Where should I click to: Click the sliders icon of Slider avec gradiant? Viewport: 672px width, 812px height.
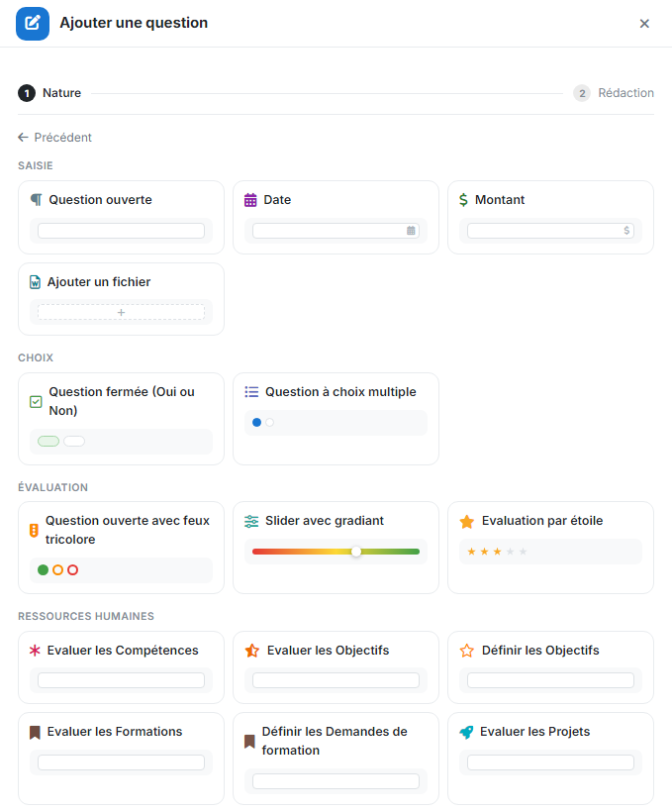(251, 522)
